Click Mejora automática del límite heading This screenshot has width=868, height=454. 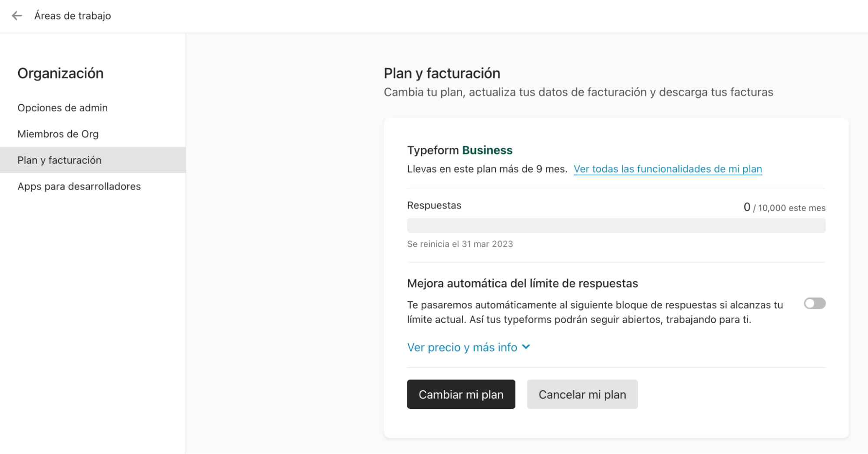click(x=522, y=284)
